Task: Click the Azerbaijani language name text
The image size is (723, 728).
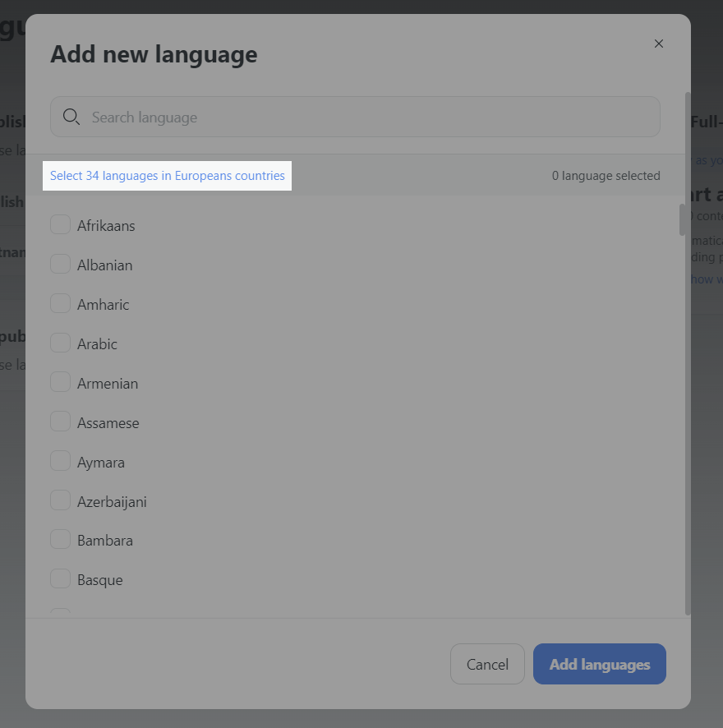Action: tap(112, 501)
